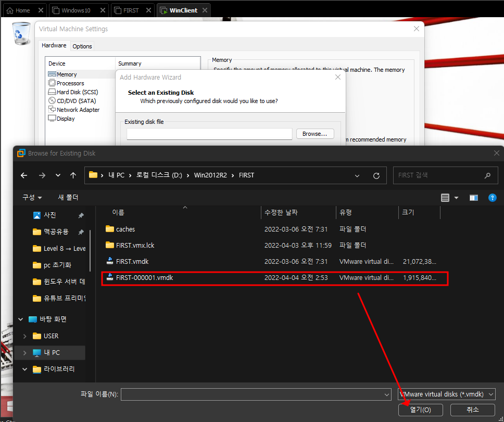Open the VMware virtual disks file type filter
The image size is (504, 422).
446,394
